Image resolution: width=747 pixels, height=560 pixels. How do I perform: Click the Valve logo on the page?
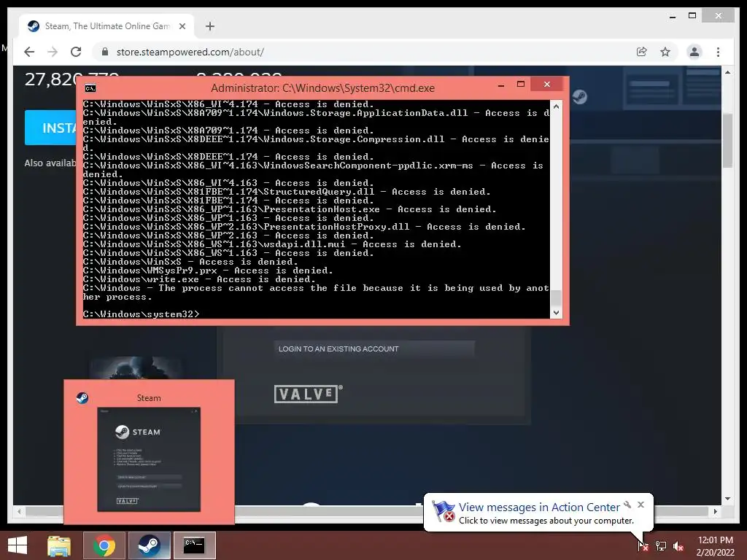tap(309, 394)
